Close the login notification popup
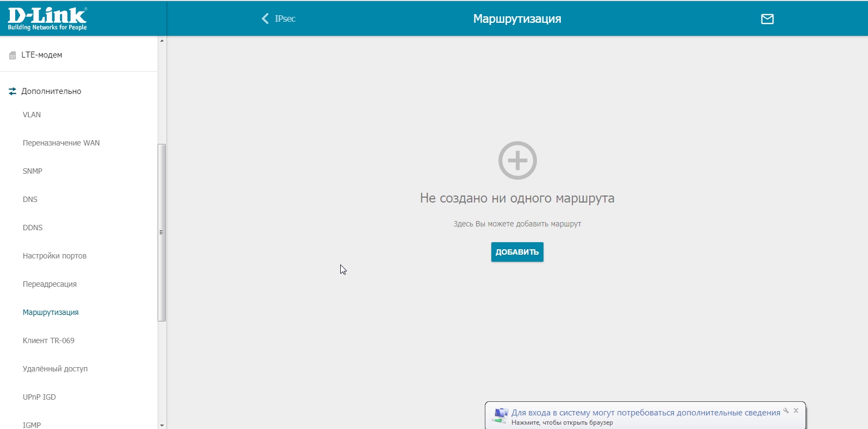Image resolution: width=868 pixels, height=429 pixels. [x=796, y=411]
